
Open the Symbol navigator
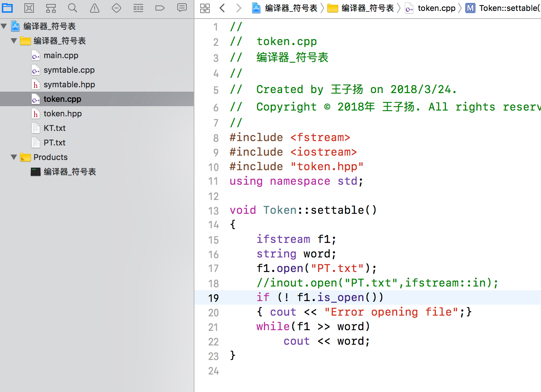pyautogui.click(x=51, y=8)
